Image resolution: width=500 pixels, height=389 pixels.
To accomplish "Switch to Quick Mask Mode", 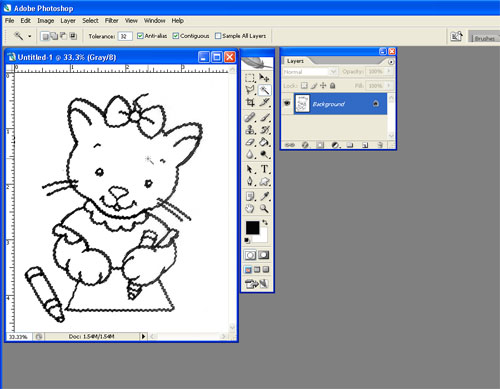I will 264,255.
